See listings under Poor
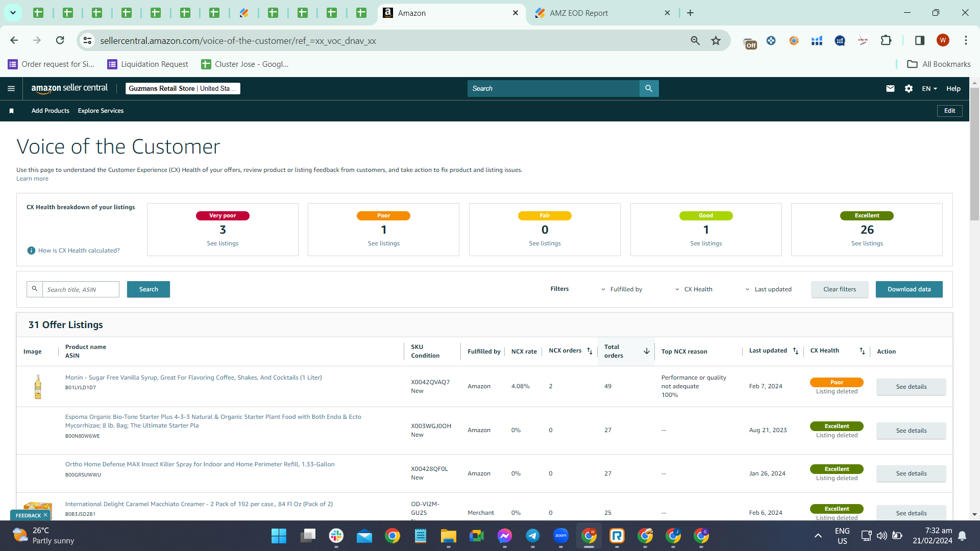980x551 pixels. 384,243
